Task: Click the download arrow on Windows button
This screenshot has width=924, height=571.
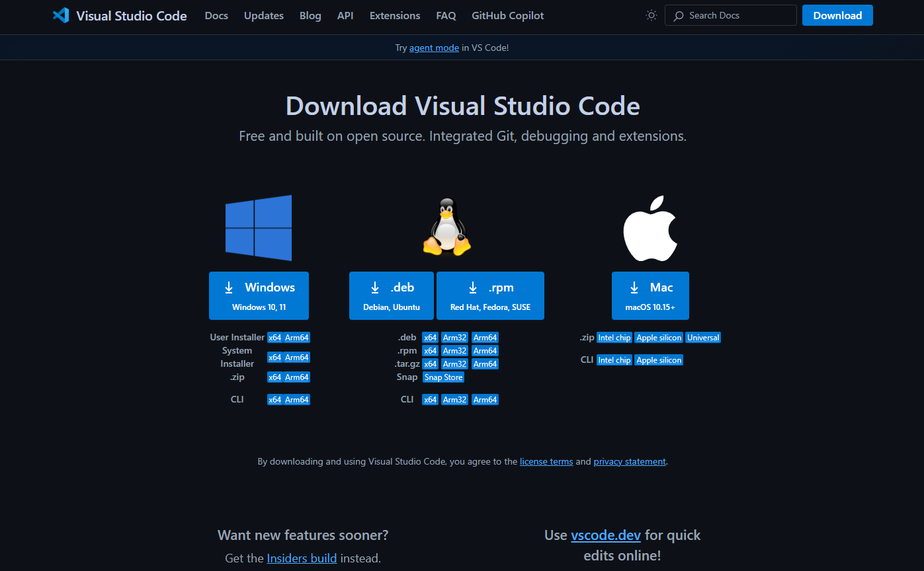Action: pyautogui.click(x=229, y=287)
